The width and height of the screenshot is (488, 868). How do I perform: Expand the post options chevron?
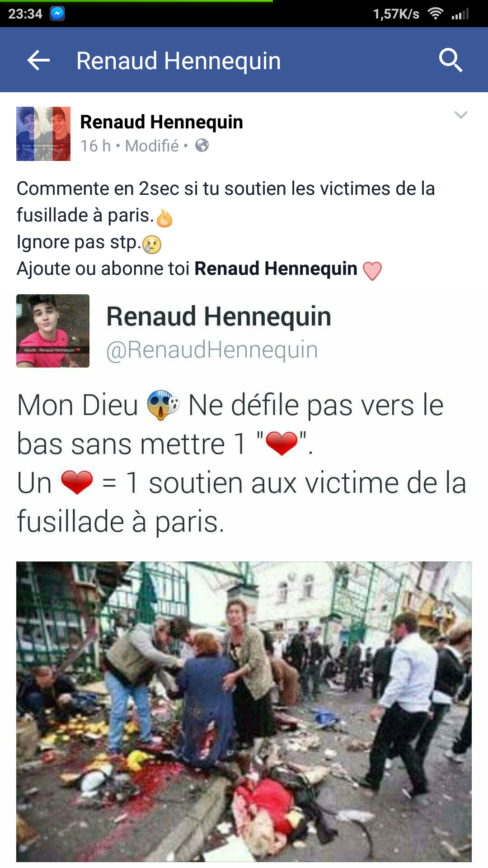(x=460, y=115)
